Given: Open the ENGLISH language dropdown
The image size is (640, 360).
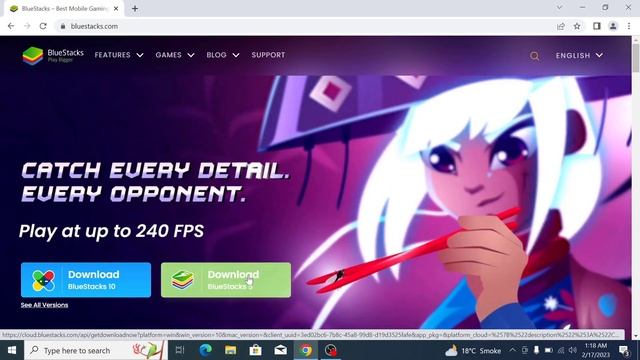Looking at the screenshot, I should pos(579,56).
